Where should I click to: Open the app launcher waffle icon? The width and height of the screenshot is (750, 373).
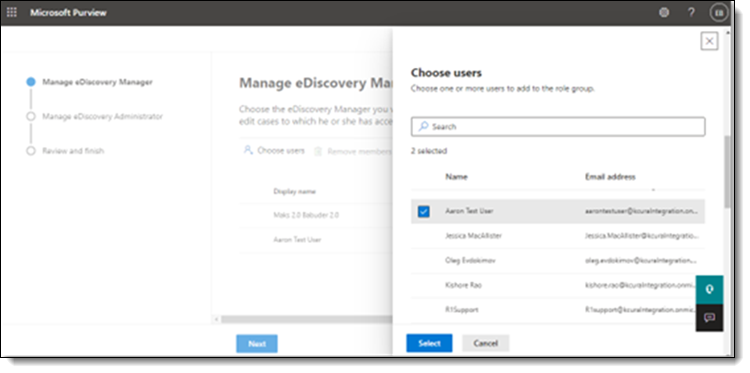click(x=11, y=12)
